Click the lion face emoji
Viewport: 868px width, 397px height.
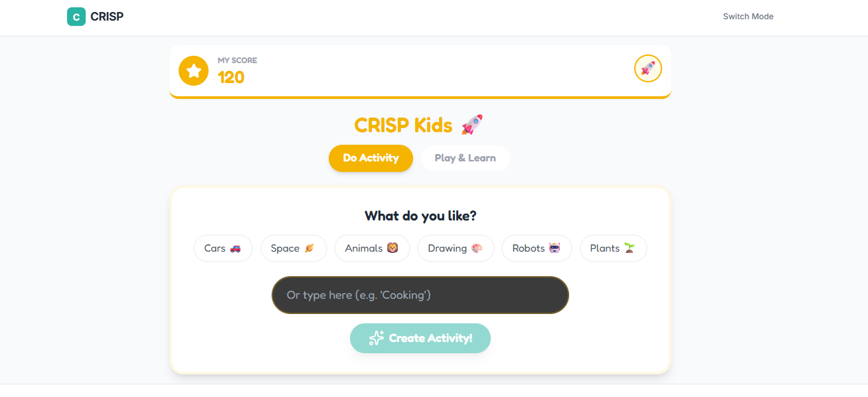tap(393, 248)
